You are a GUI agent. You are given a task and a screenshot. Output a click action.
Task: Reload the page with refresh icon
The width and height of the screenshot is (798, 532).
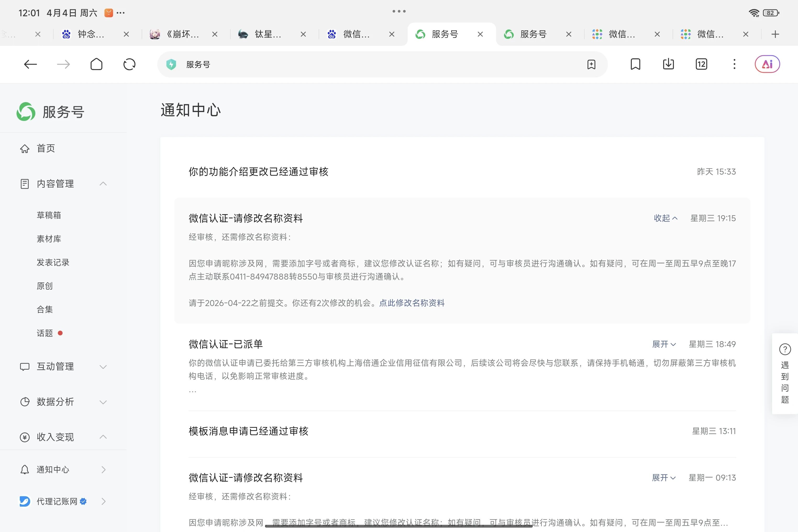(x=129, y=64)
